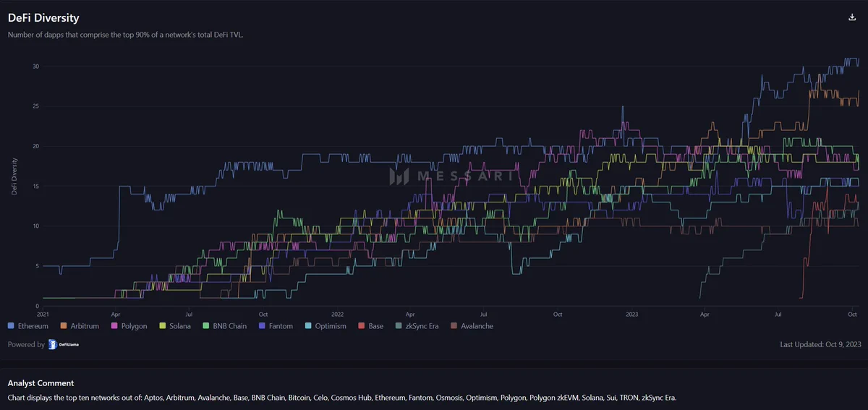This screenshot has height=410, width=868.
Task: Click the 'DeFi Diversity' y-axis title
Action: (14, 176)
